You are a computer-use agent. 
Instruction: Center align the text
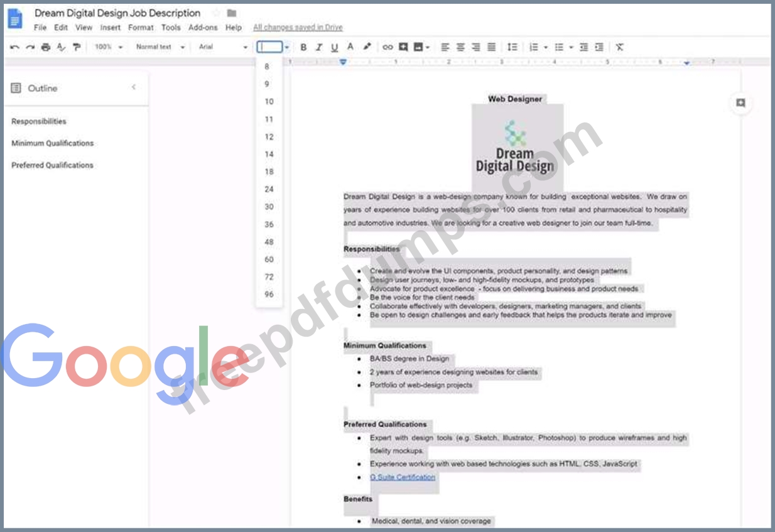pos(460,47)
